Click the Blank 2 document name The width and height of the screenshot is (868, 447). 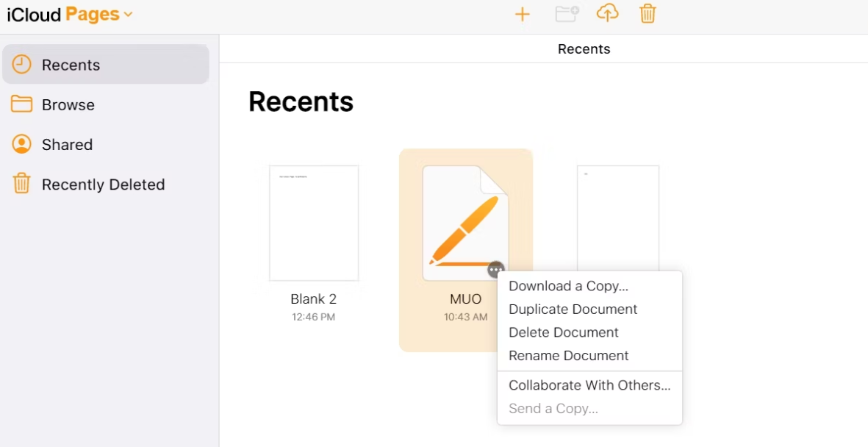[x=313, y=299]
